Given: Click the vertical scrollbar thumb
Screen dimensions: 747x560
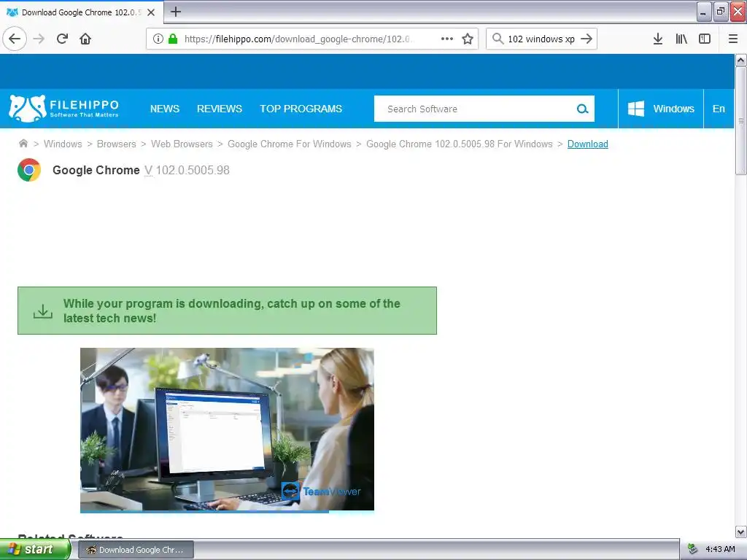Looking at the screenshot, I should click(x=741, y=121).
